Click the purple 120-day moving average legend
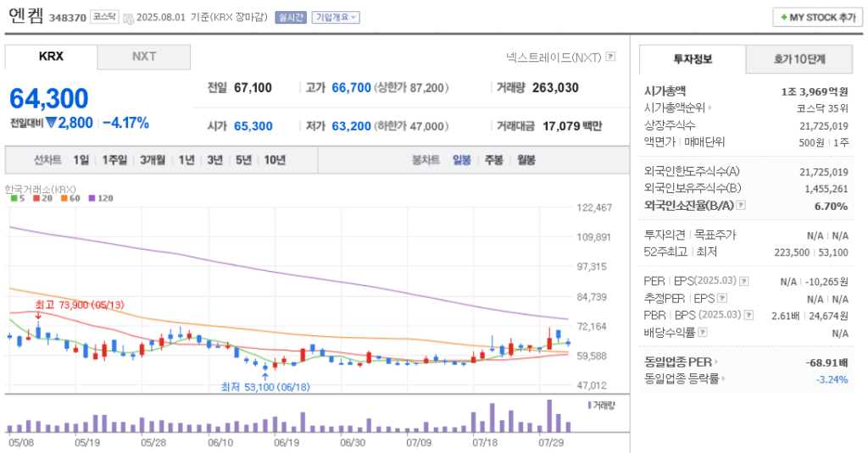Viewport: 868px width, 453px height. tap(101, 198)
